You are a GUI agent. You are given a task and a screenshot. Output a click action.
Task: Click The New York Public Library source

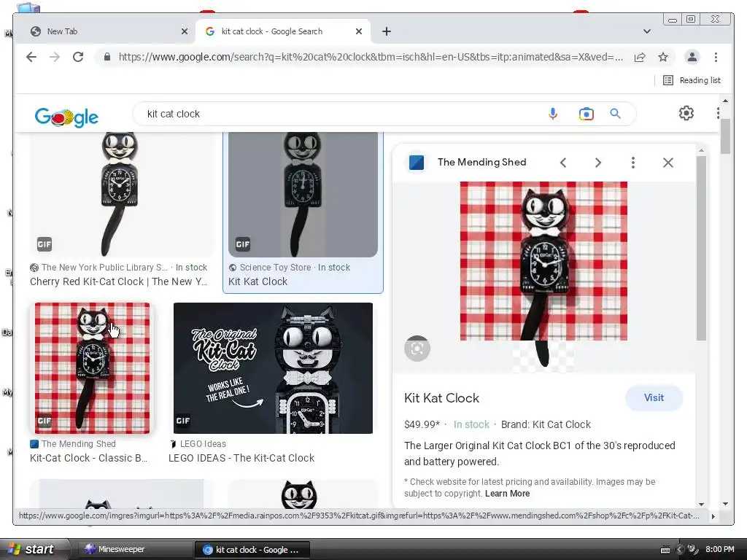104,268
